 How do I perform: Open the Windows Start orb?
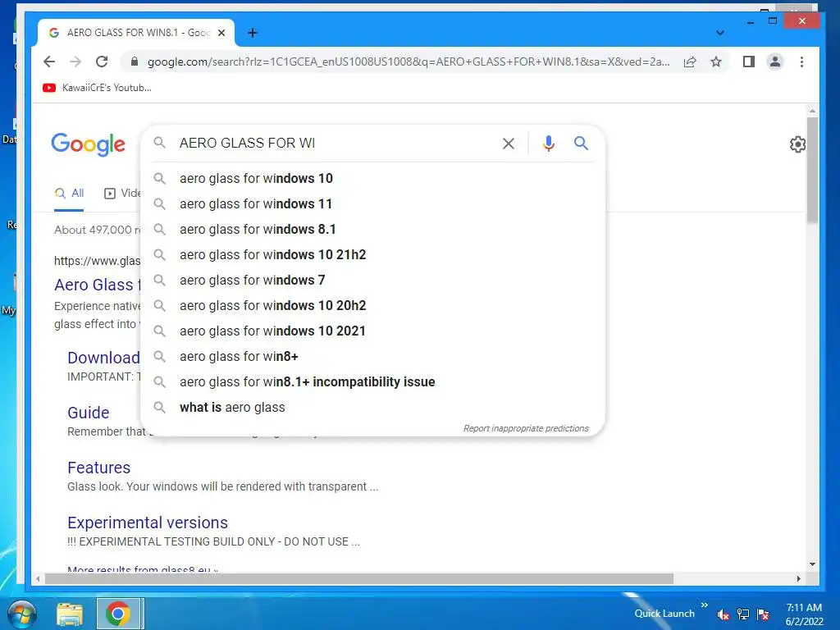tap(22, 614)
